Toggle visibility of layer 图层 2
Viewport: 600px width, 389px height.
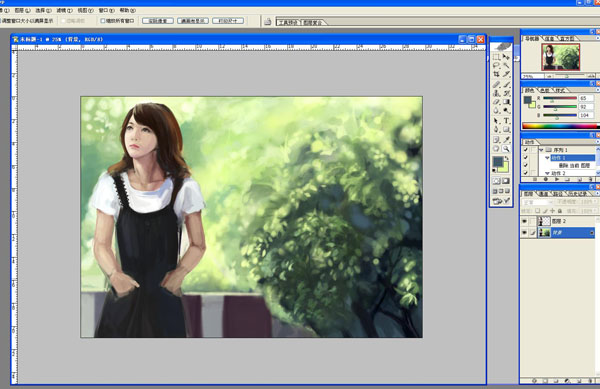pos(525,221)
